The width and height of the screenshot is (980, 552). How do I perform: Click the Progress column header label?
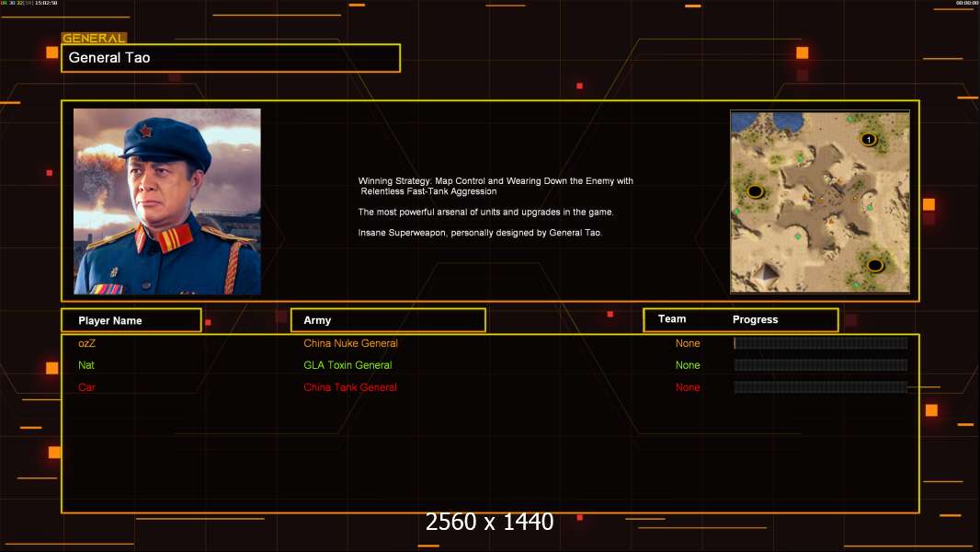click(x=755, y=319)
